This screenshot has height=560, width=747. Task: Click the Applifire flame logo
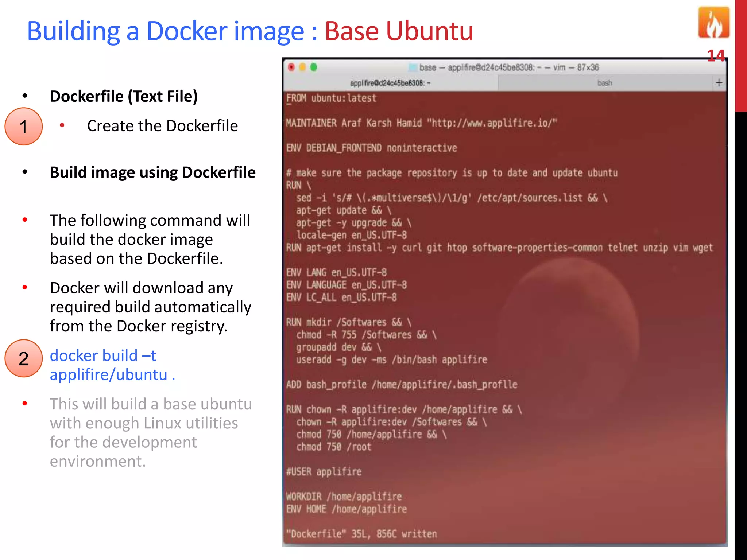click(714, 23)
